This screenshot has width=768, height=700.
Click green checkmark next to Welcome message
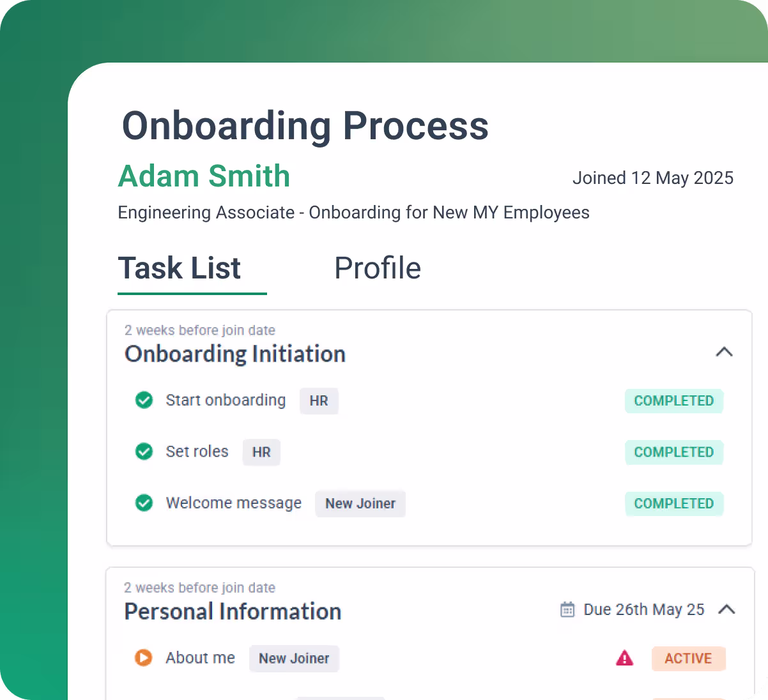(144, 503)
